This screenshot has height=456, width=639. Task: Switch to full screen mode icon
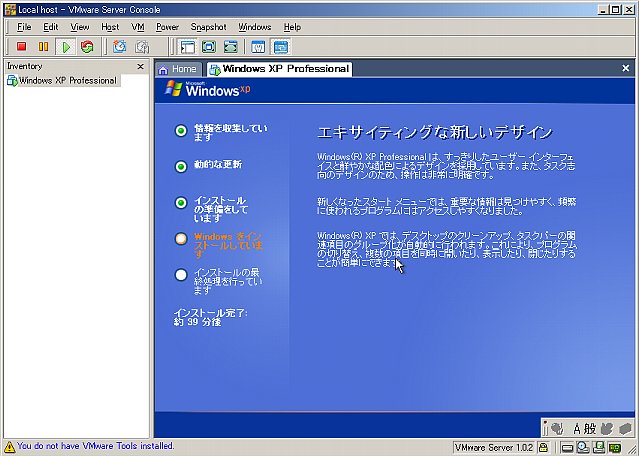coord(209,47)
